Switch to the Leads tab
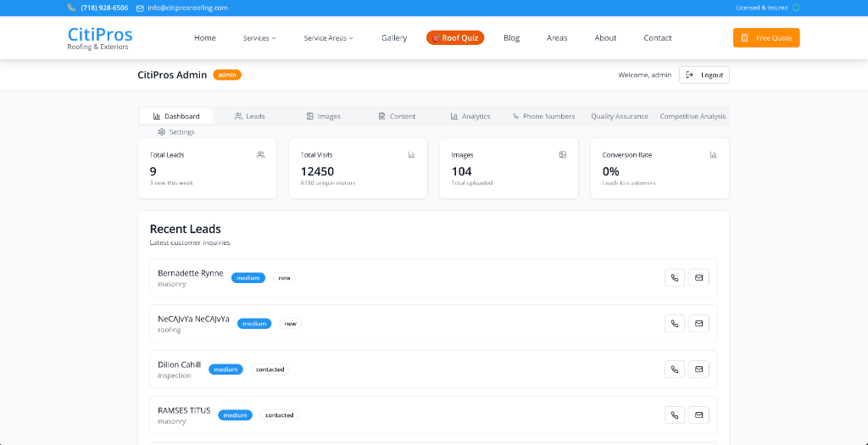The height and width of the screenshot is (445, 868). [249, 116]
